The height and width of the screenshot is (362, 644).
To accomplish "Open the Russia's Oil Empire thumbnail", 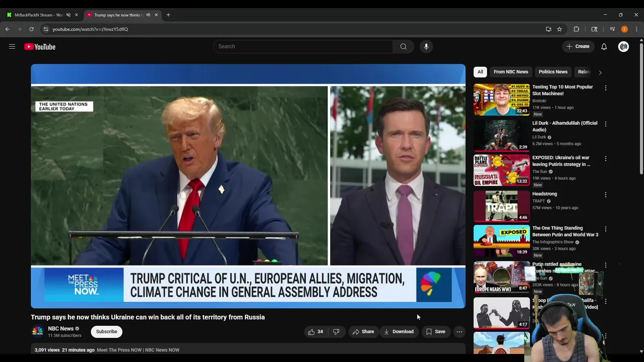I will (502, 170).
